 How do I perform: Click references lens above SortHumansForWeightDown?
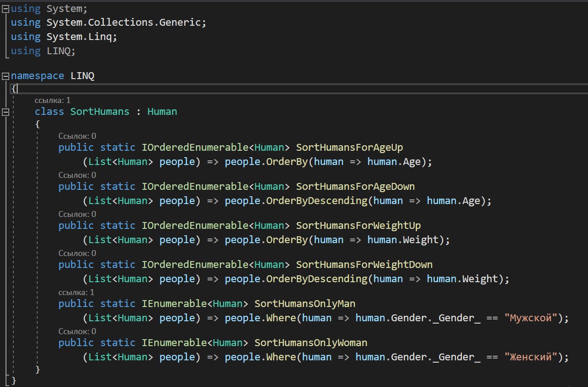coord(77,253)
